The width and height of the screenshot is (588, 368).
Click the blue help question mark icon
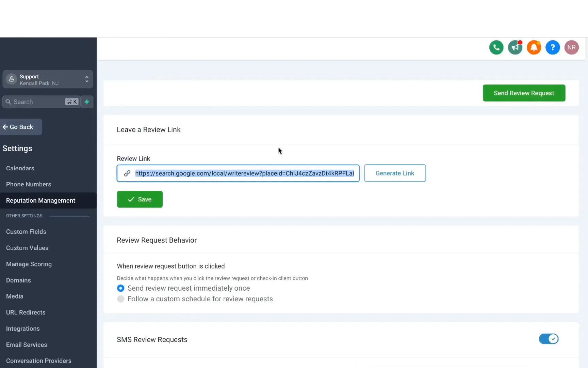tap(553, 47)
